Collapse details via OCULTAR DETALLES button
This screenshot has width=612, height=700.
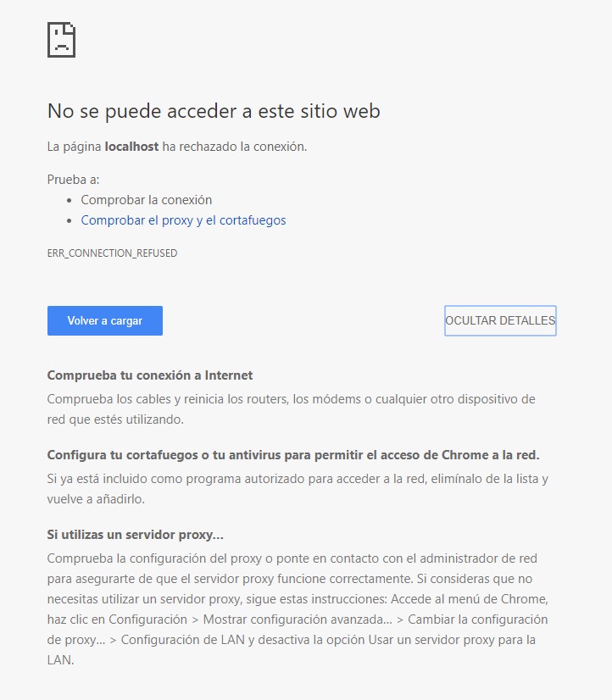click(500, 320)
